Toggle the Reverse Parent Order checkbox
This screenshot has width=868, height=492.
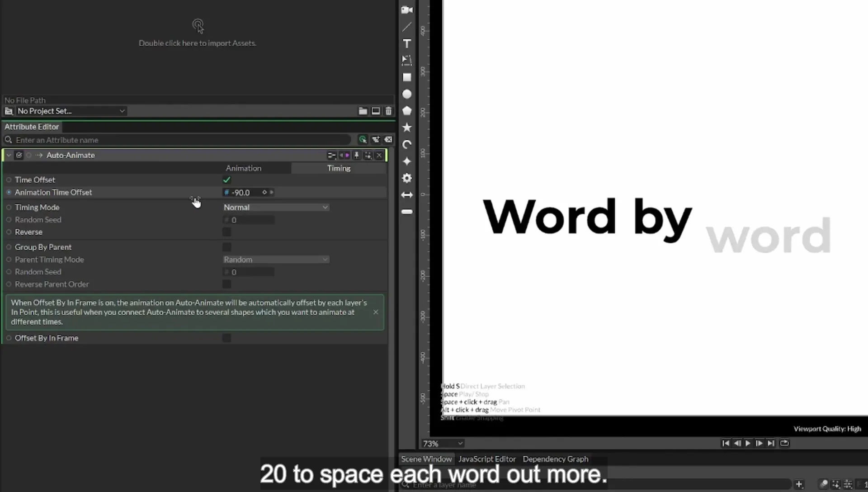tap(226, 284)
